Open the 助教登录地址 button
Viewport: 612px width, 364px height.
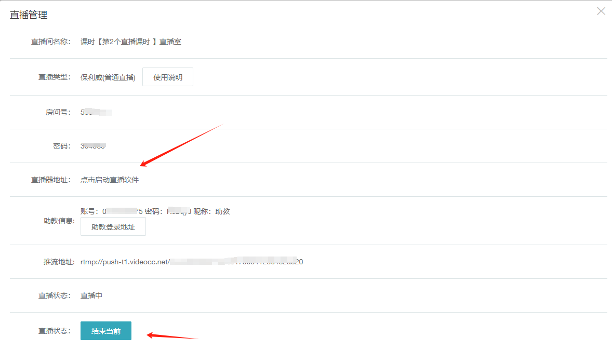point(113,227)
